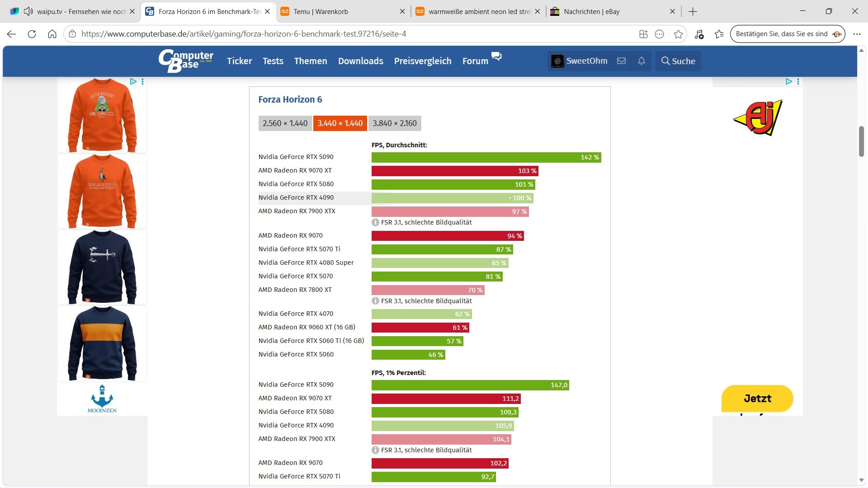Click the Mooinzen anchor logo ad
Viewport: 868px width, 488px height.
(x=102, y=399)
